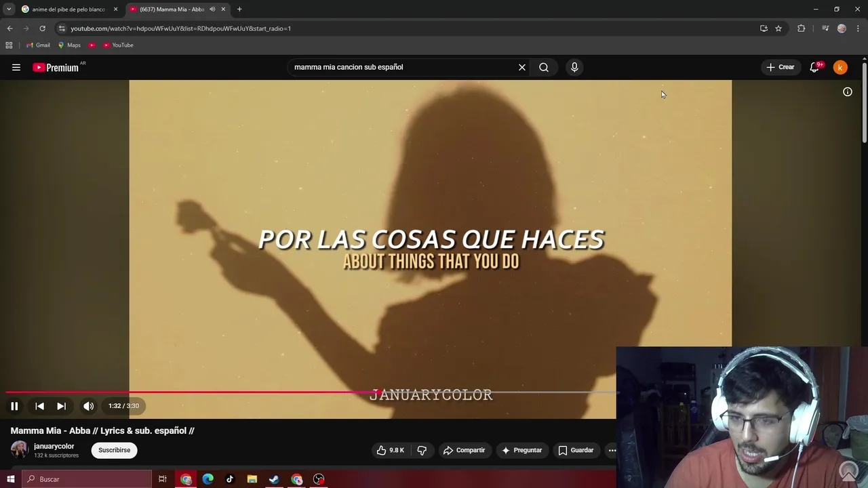Open OBS Studio from the taskbar
Viewport: 868px width, 488px height.
319,479
